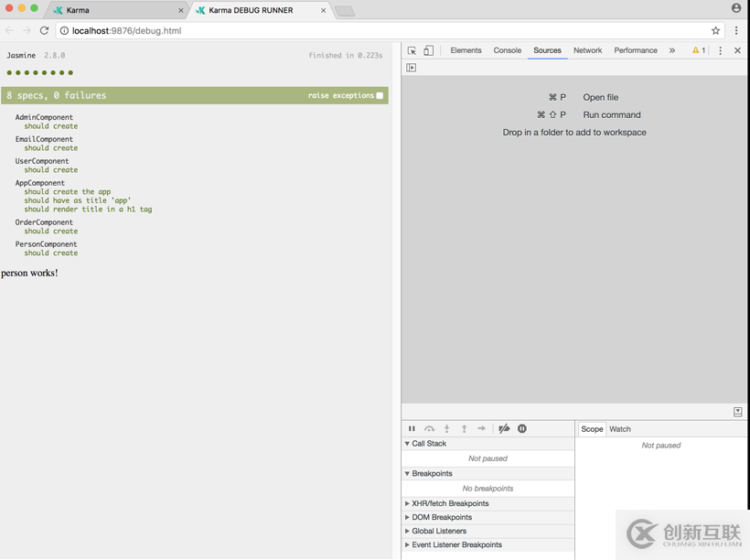The height and width of the screenshot is (560, 750).
Task: Open the Performance tab
Action: (636, 50)
